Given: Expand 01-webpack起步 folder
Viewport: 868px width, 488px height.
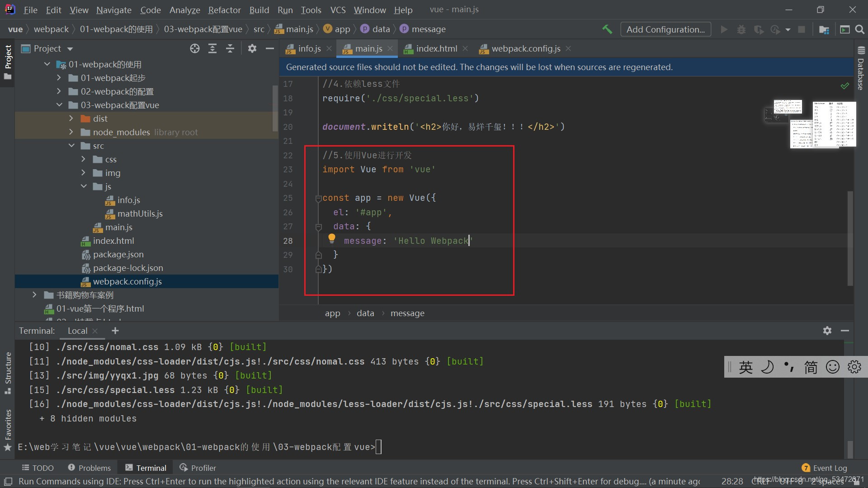Looking at the screenshot, I should (x=59, y=78).
